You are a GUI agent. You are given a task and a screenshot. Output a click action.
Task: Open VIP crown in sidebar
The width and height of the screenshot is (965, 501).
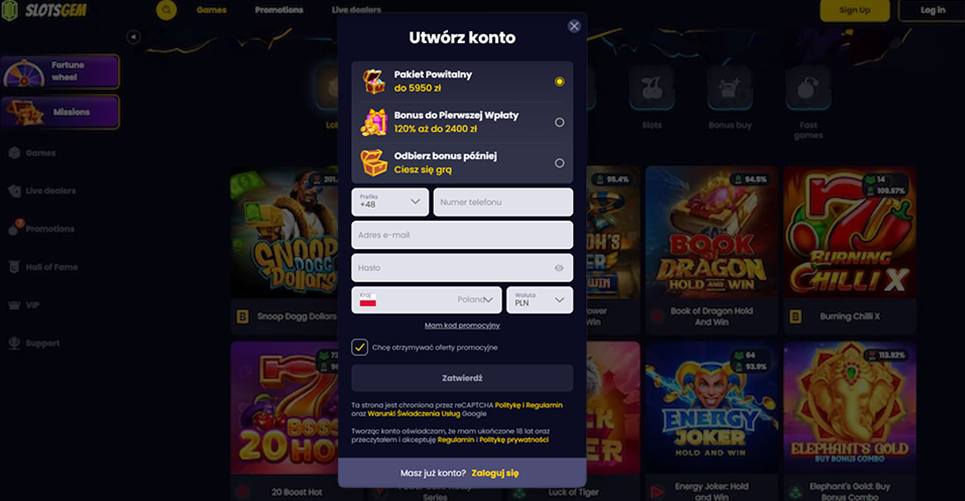click(14, 305)
